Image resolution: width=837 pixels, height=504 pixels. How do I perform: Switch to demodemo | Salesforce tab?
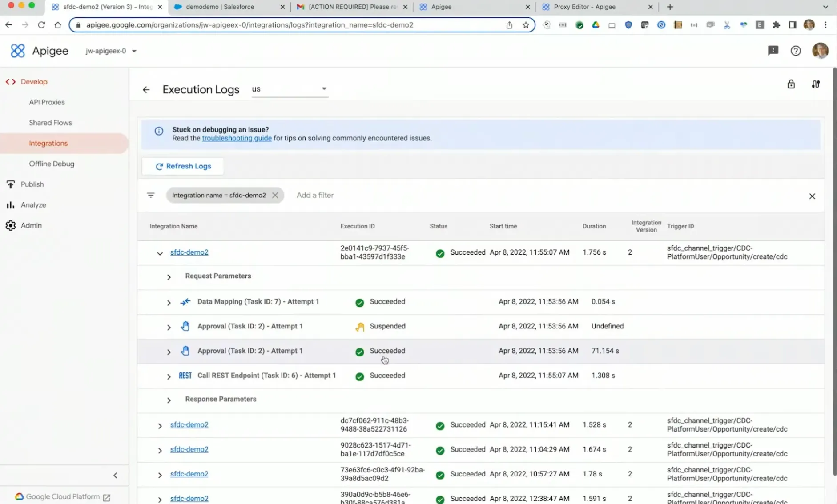[228, 7]
